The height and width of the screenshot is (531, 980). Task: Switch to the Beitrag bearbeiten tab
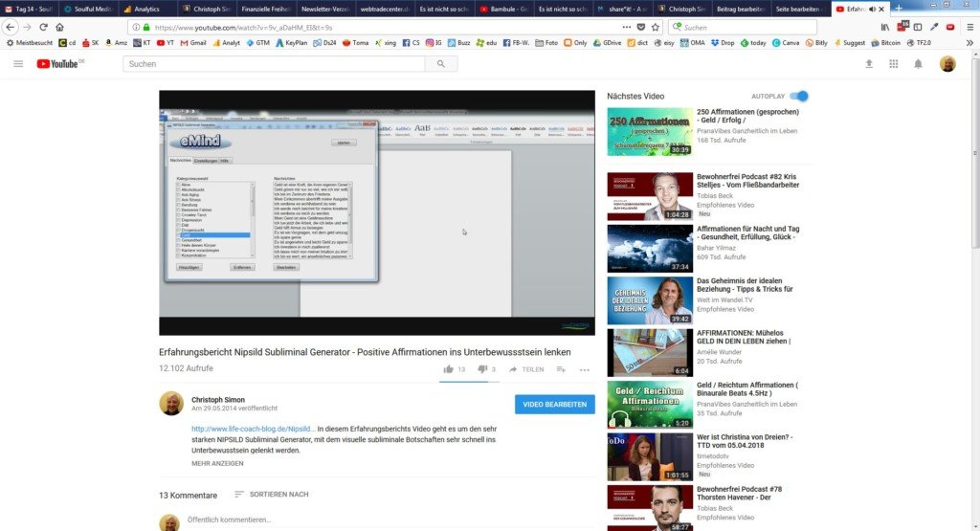click(741, 9)
